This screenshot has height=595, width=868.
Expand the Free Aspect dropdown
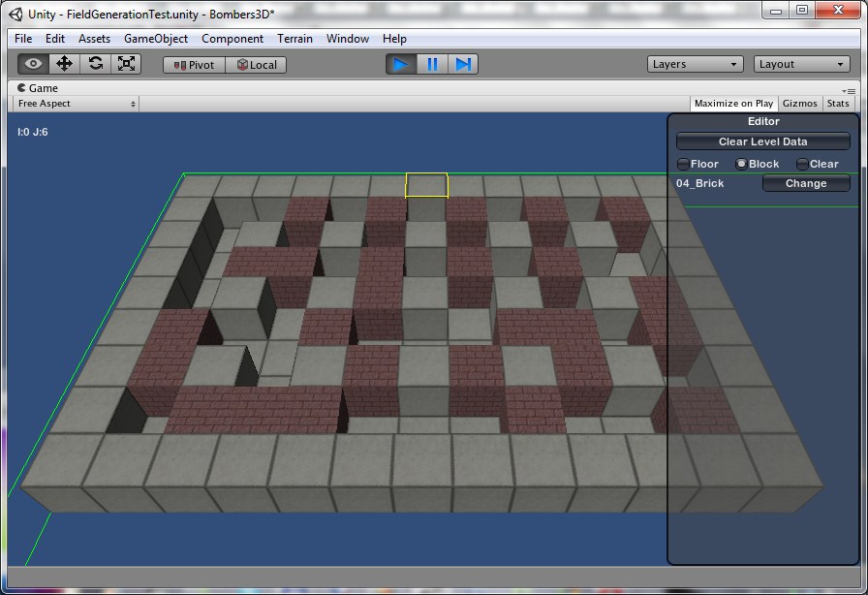coord(76,104)
